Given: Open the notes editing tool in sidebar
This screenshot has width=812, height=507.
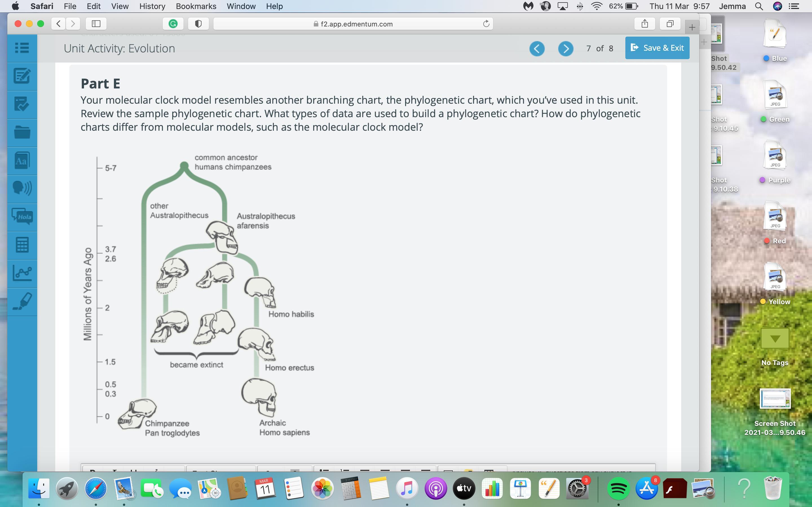Looking at the screenshot, I should 22,76.
